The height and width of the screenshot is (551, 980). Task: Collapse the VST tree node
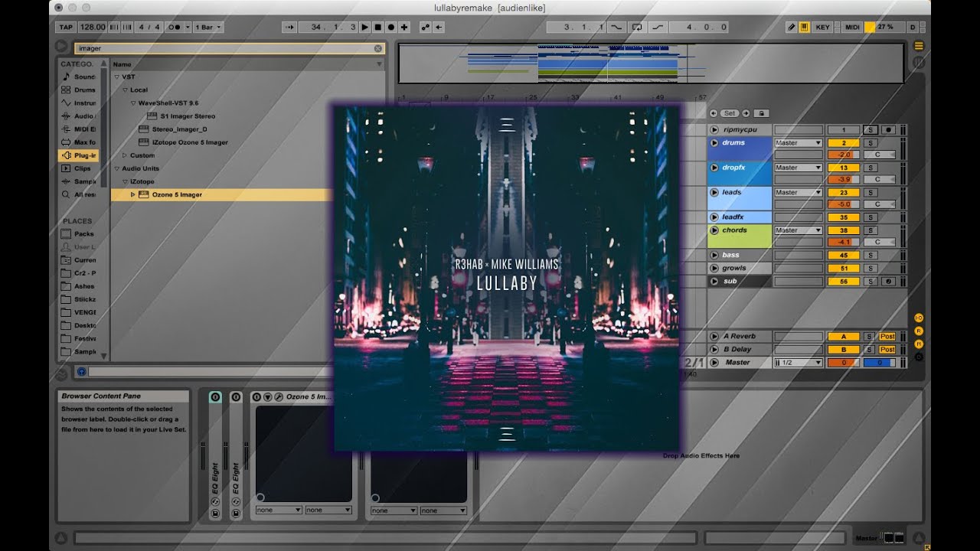116,77
